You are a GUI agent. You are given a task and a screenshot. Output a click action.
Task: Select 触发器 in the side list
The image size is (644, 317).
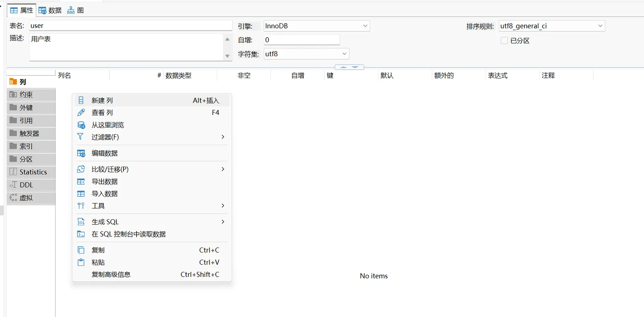pyautogui.click(x=31, y=133)
